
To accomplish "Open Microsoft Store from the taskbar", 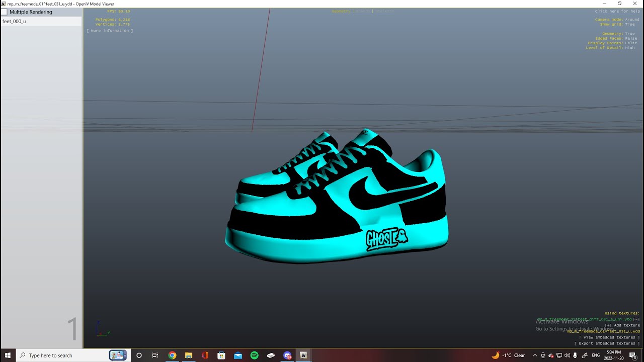I will [221, 355].
